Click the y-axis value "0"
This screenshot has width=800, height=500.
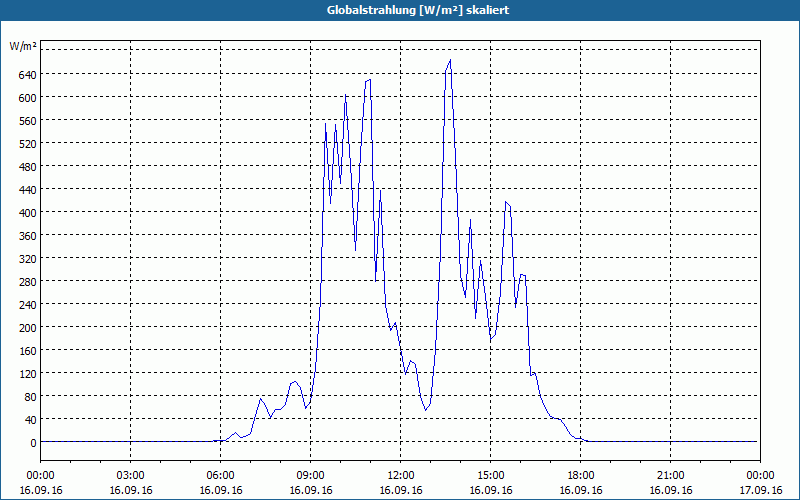pos(34,443)
